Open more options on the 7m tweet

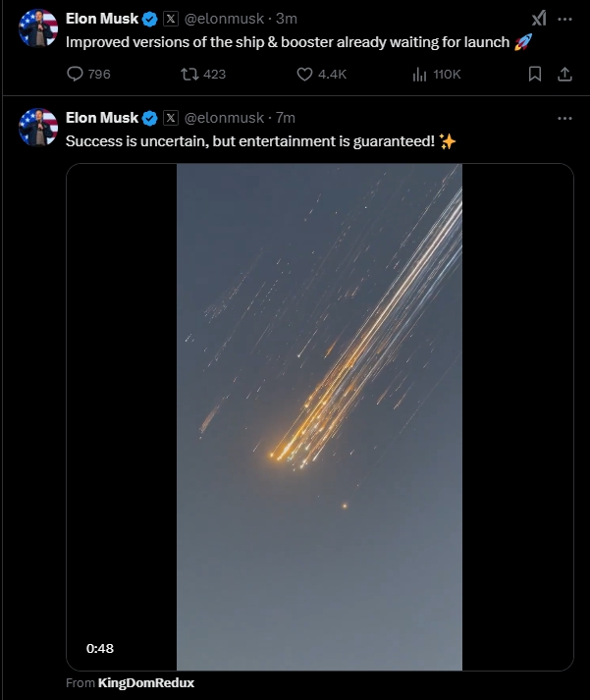564,118
